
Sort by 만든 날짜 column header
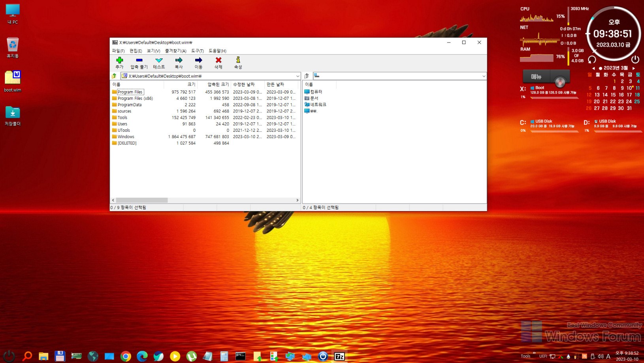[x=281, y=84]
